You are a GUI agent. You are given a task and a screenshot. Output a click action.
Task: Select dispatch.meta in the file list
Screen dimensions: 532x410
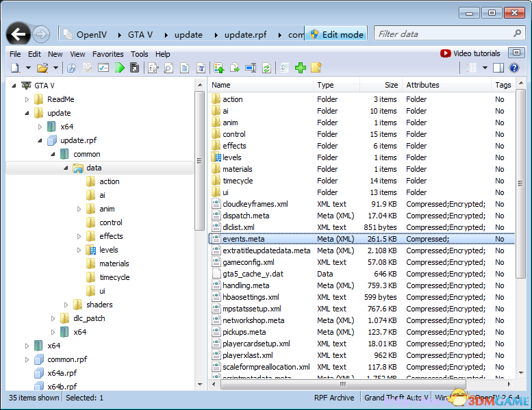click(x=362, y=216)
